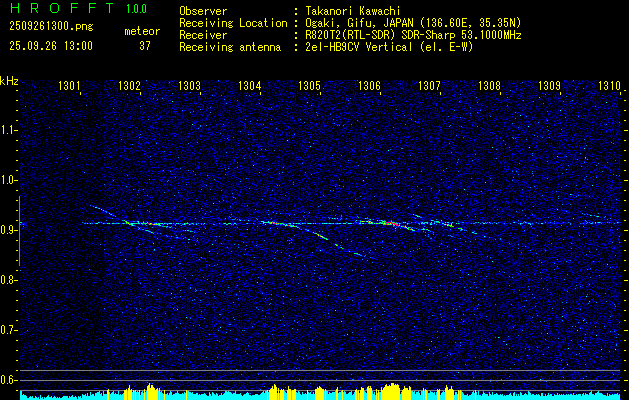The width and height of the screenshot is (629, 400).
Task: Click the 1.1 kHz axis label
Action: (7, 130)
